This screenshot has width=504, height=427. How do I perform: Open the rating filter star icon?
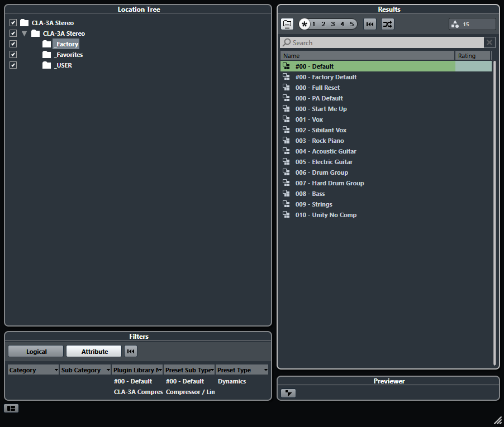pos(304,24)
